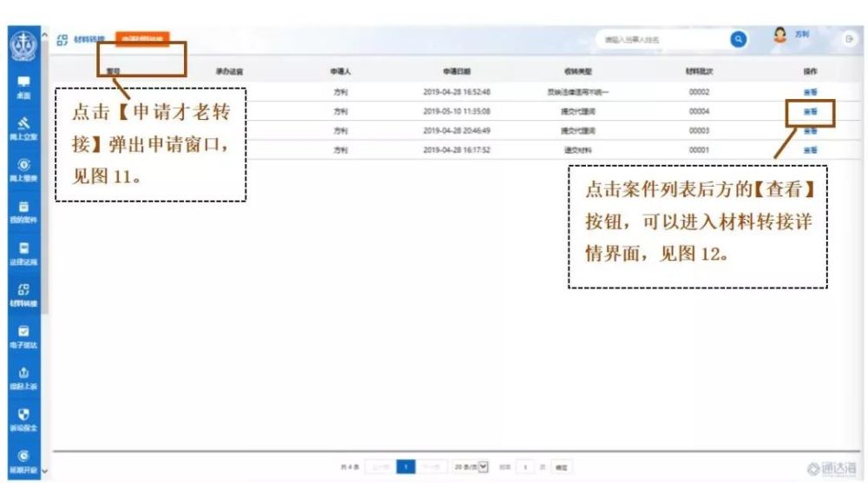
Task: Select date cell 2019-04-28 16:52:48
Action: click(x=457, y=92)
